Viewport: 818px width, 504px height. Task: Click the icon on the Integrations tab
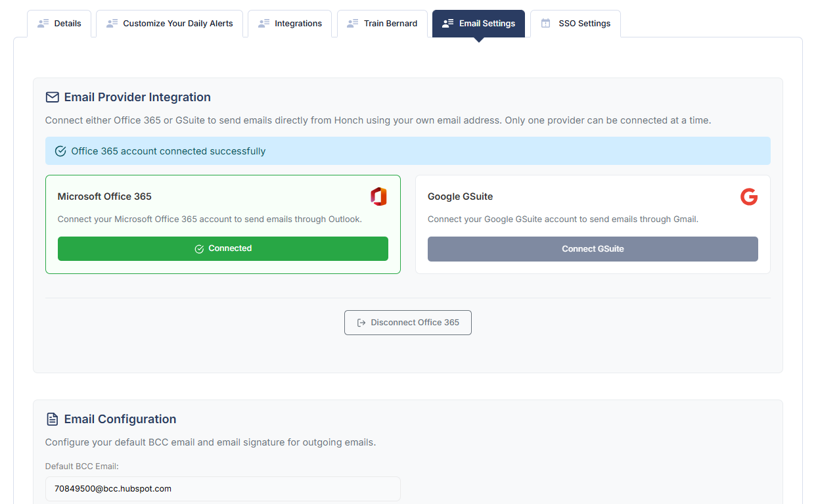tap(264, 24)
